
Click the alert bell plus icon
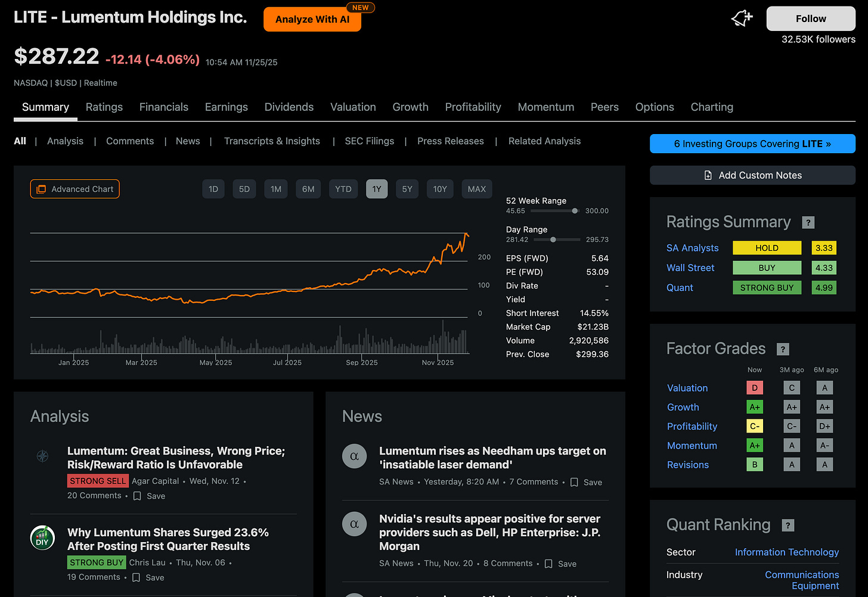(742, 18)
